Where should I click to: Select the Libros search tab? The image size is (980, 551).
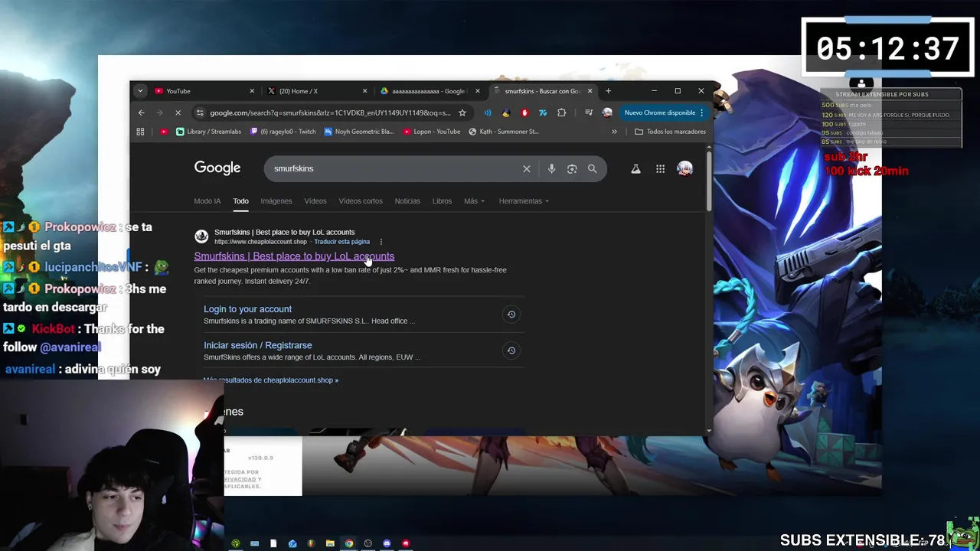point(442,201)
